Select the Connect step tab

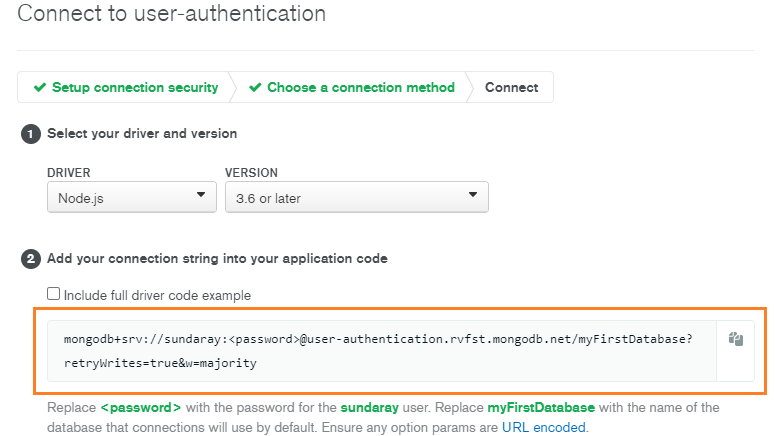[511, 88]
